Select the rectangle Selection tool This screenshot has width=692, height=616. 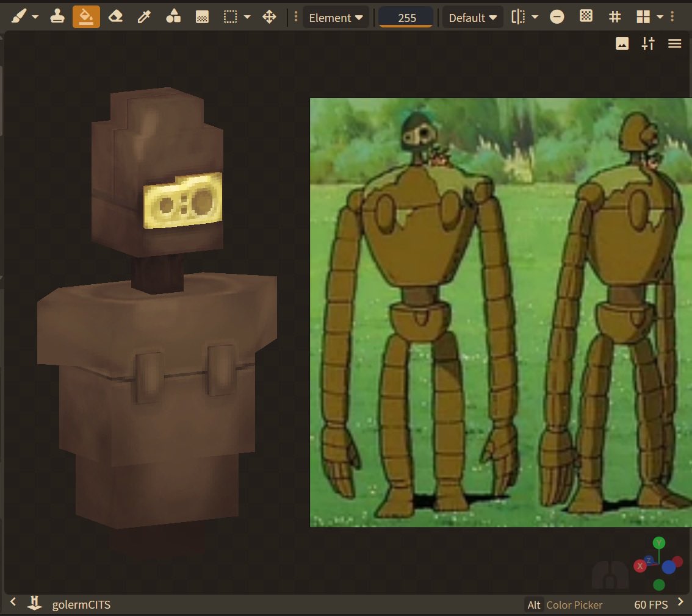[231, 17]
